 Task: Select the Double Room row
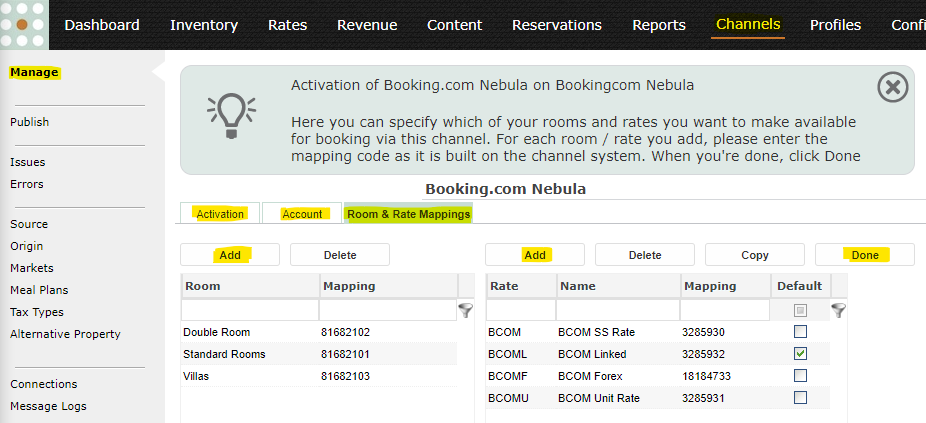(x=319, y=332)
